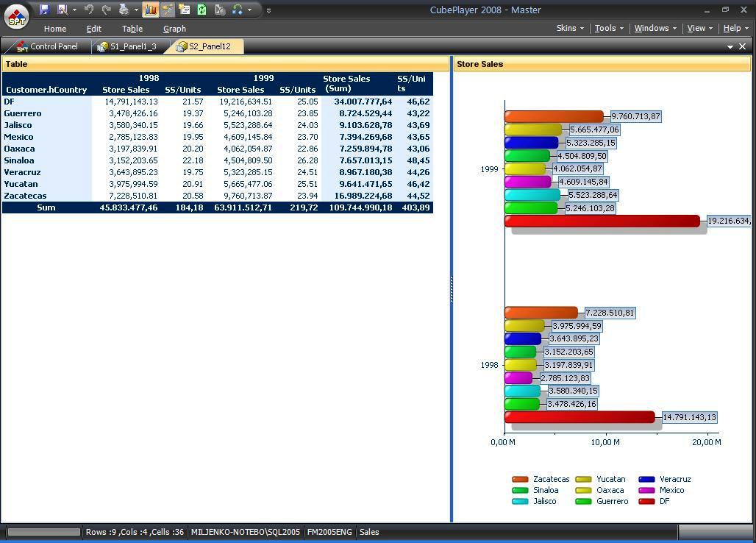Expand the quick access toolbar customize arrow
The width and height of the screenshot is (756, 543).
click(268, 10)
